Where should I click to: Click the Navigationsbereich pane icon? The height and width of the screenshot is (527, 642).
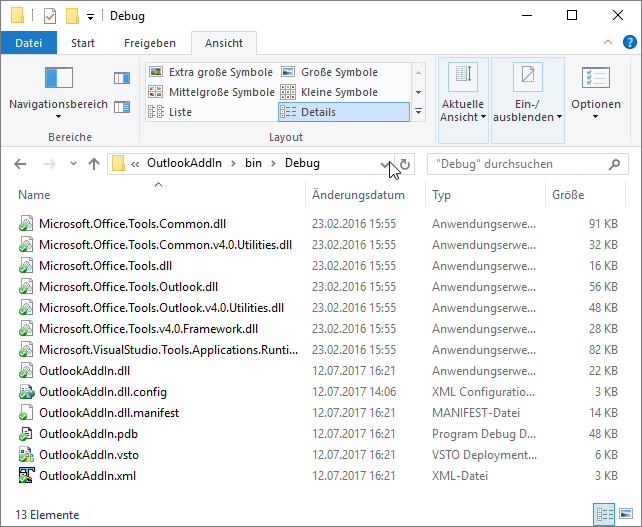pos(59,78)
